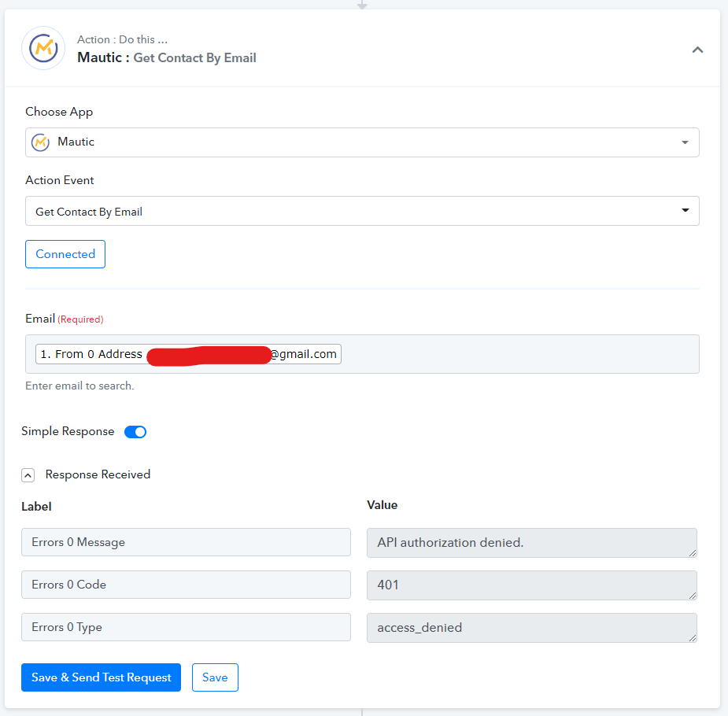Toggle the Simple Response switch

(x=135, y=432)
